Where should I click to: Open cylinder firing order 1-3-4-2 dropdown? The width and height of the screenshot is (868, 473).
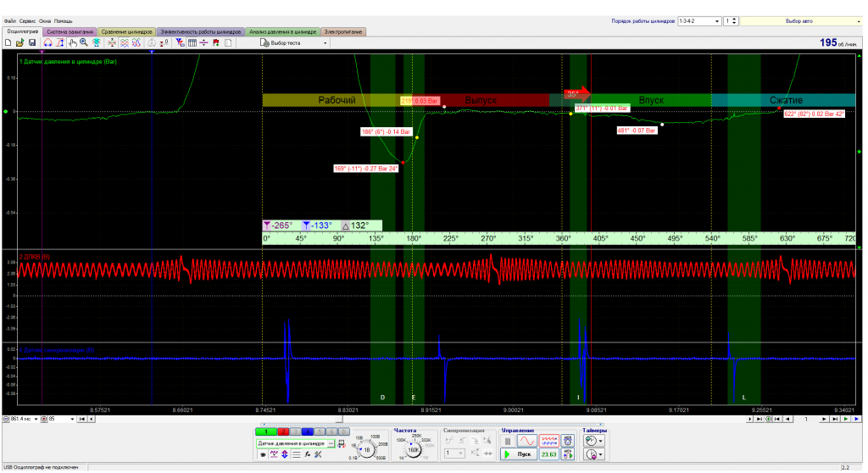(x=699, y=21)
